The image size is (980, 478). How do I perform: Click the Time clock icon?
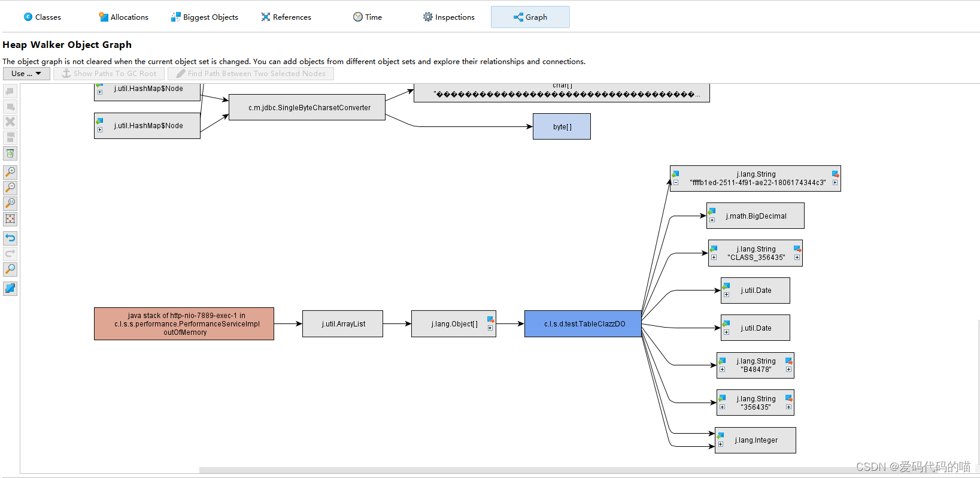[358, 17]
